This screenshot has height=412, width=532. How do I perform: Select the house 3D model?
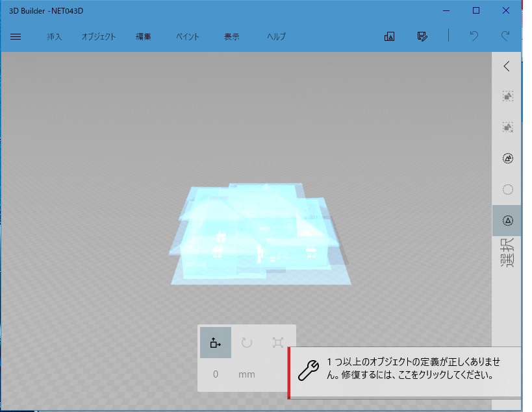pyautogui.click(x=260, y=234)
